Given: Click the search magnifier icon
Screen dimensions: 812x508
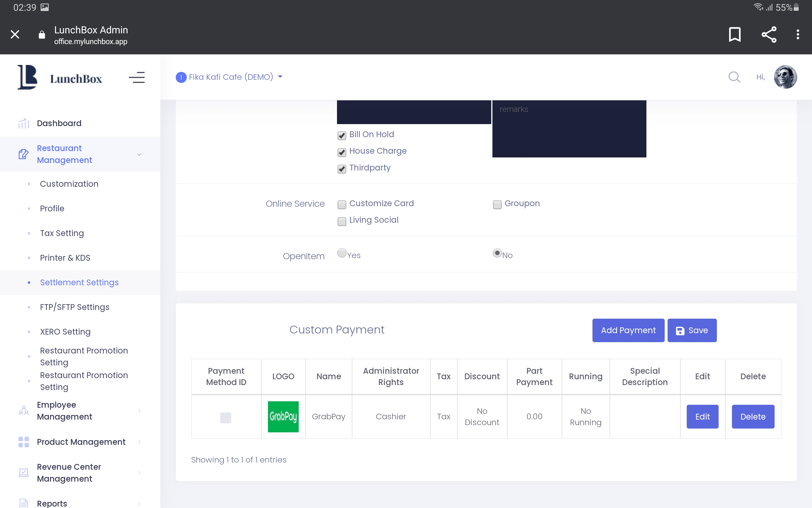Looking at the screenshot, I should [x=734, y=77].
